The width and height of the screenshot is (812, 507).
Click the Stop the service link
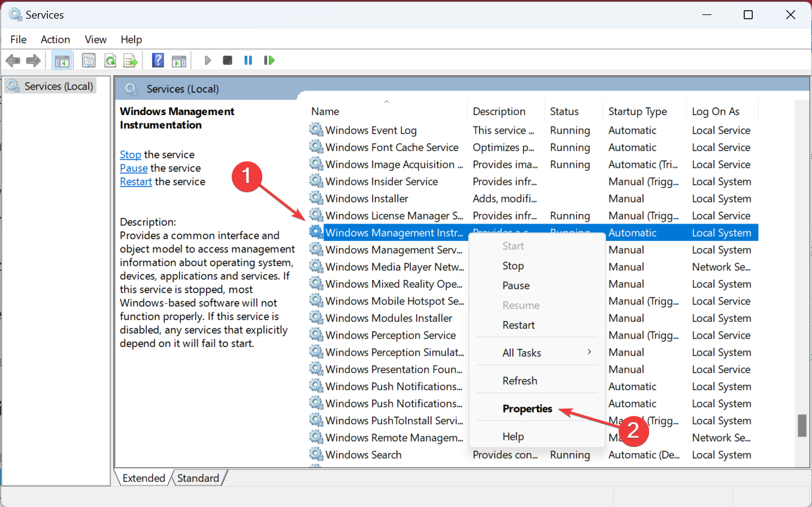131,155
